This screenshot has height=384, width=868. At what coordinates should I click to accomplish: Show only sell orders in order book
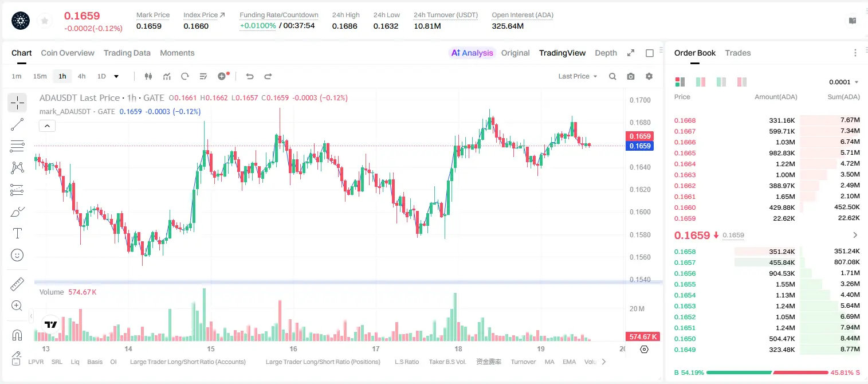click(x=742, y=82)
